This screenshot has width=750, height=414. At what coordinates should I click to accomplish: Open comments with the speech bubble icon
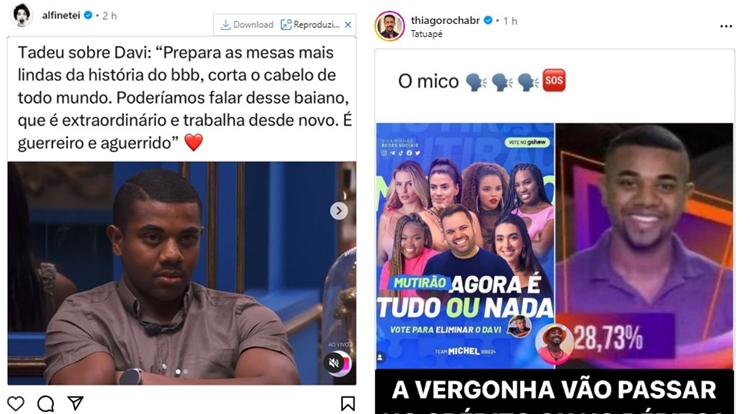(x=45, y=403)
